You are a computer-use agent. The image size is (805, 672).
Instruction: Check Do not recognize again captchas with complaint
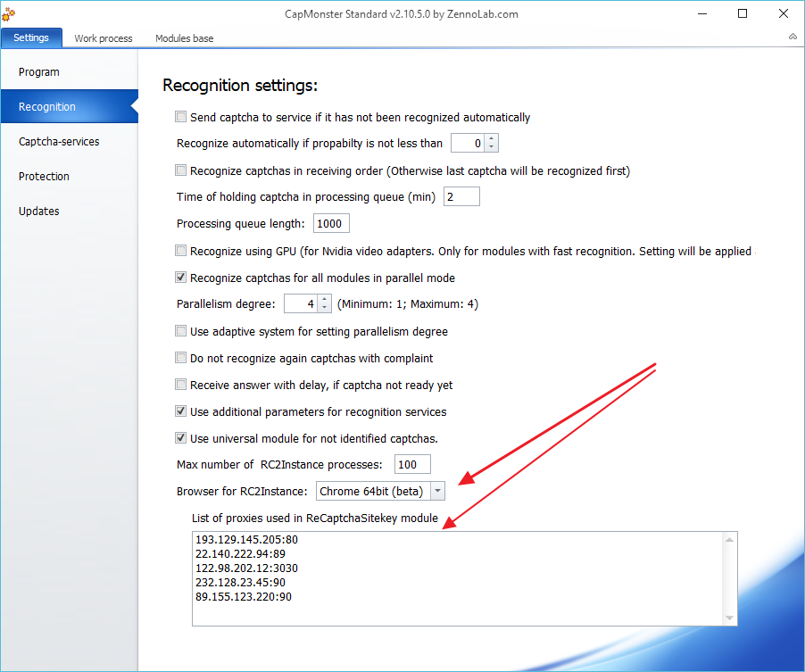180,357
